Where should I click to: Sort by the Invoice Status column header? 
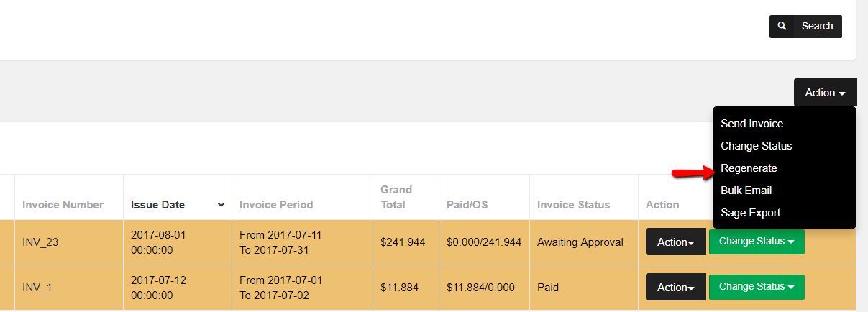(573, 205)
